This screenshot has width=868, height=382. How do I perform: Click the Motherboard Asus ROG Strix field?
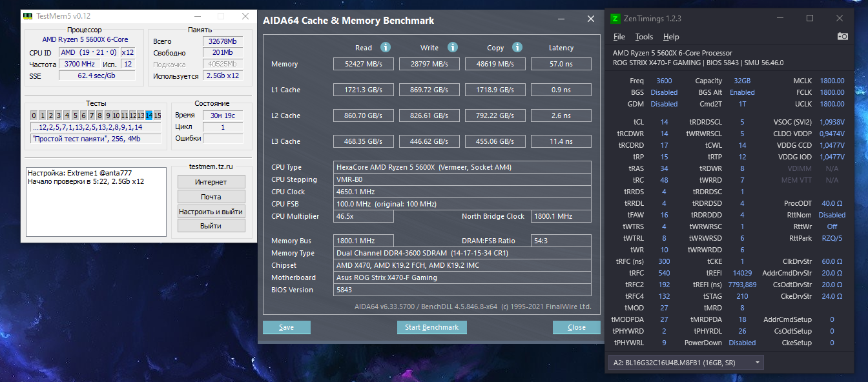point(462,277)
